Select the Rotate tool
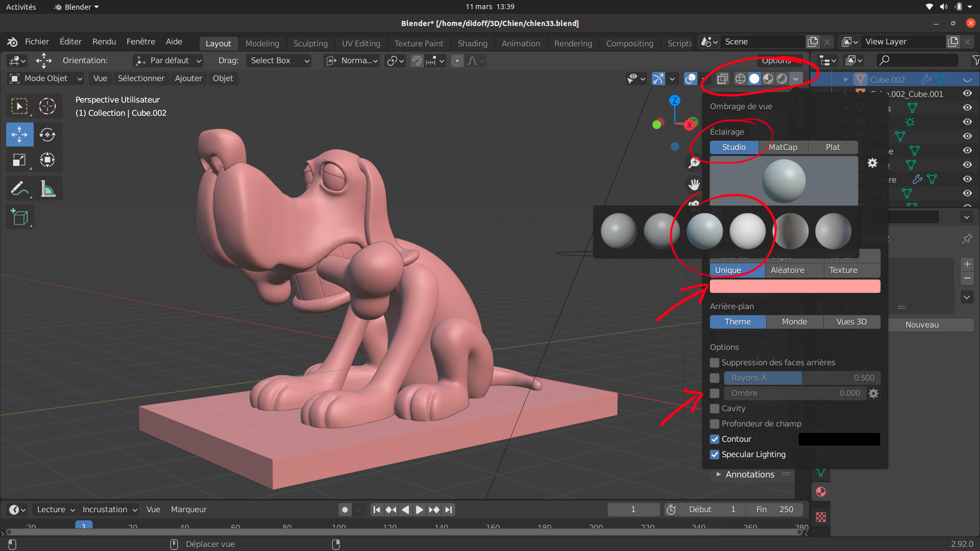Viewport: 980px width, 551px height. [x=47, y=135]
